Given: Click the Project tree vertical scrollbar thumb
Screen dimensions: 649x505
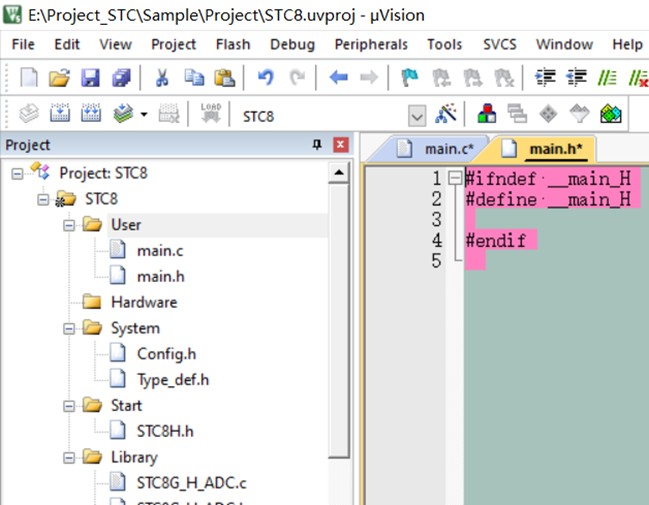Looking at the screenshot, I should 339,320.
